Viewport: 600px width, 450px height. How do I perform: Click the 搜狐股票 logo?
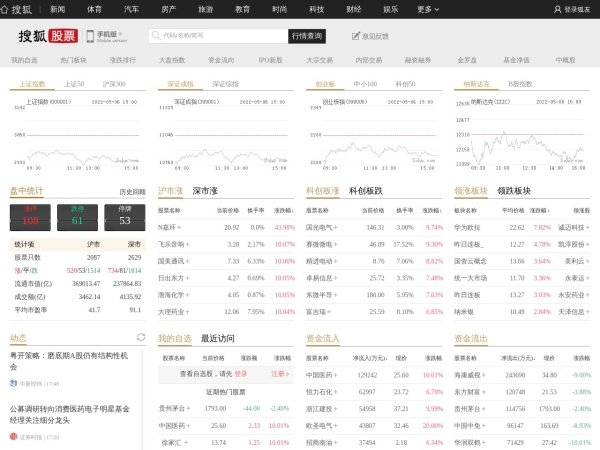pos(47,36)
